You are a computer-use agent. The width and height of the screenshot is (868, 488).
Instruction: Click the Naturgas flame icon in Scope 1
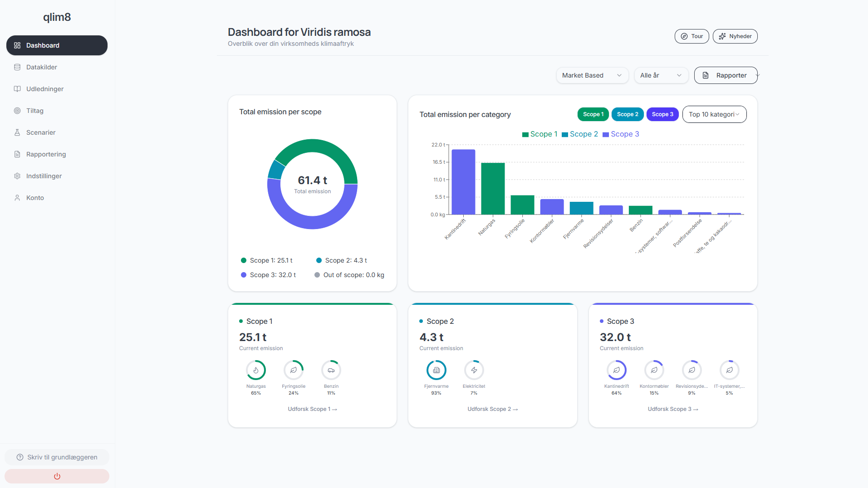[256, 370]
